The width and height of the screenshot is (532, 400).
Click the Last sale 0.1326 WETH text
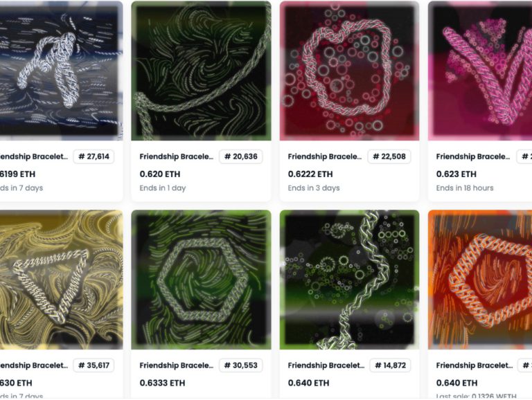pos(476,396)
